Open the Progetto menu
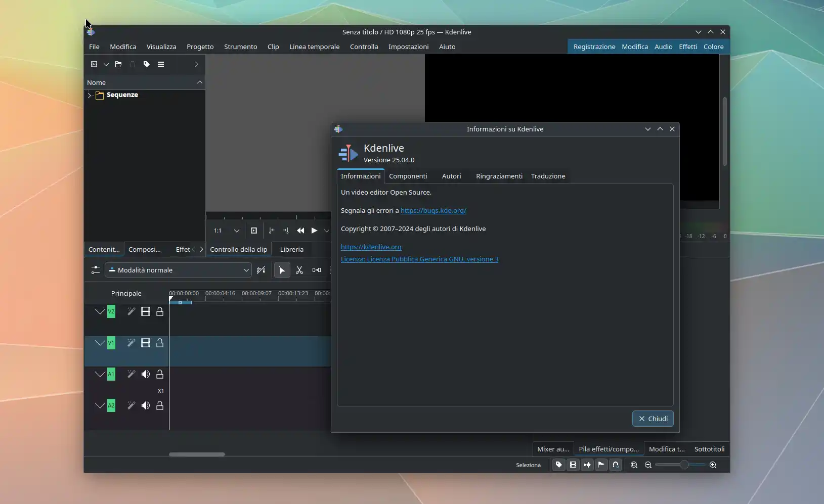 point(200,47)
